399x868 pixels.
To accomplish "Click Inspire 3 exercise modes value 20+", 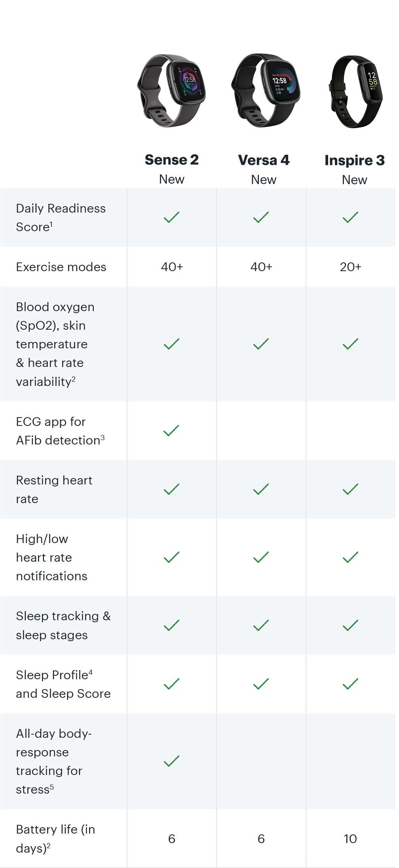I will (x=350, y=267).
